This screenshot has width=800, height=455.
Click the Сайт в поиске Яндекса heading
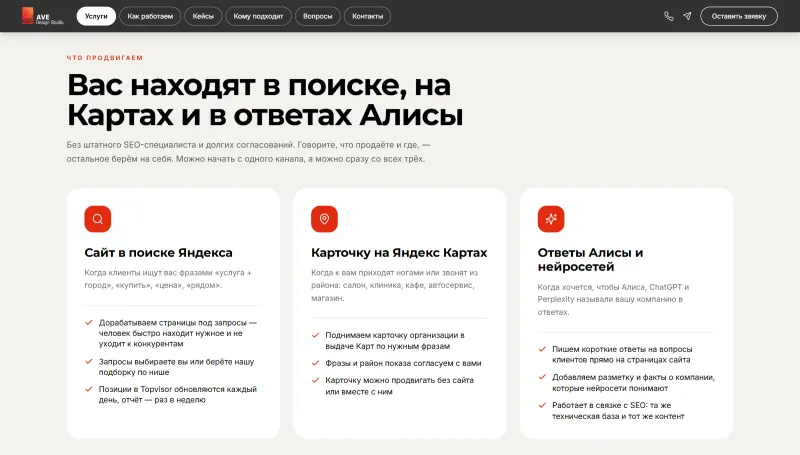158,252
